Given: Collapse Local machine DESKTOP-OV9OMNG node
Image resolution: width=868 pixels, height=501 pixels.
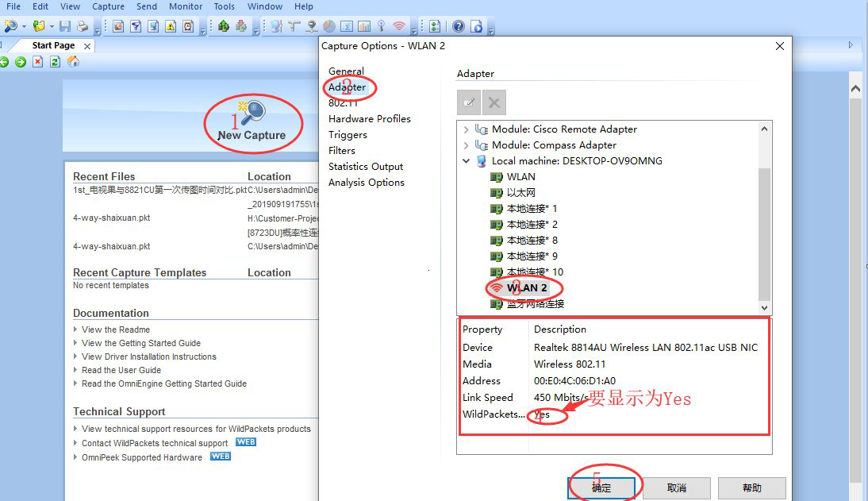Looking at the screenshot, I should [466, 161].
